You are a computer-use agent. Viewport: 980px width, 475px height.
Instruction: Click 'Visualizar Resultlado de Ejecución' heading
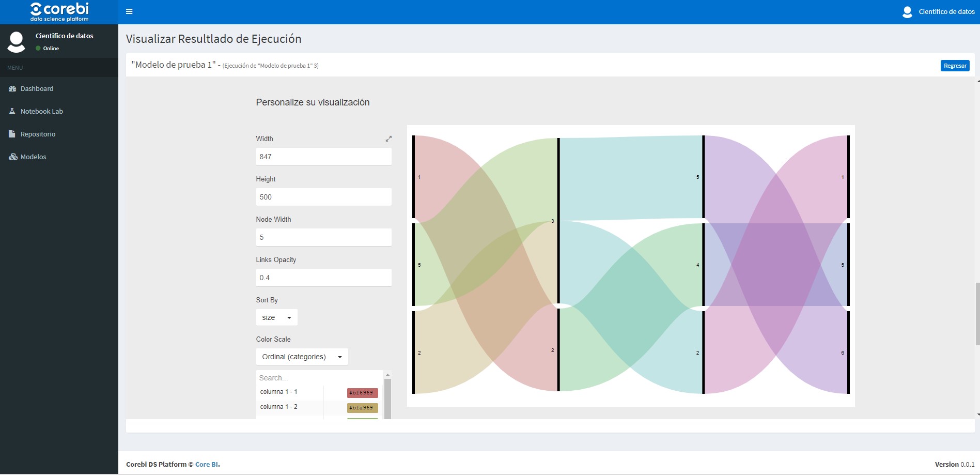coord(213,39)
